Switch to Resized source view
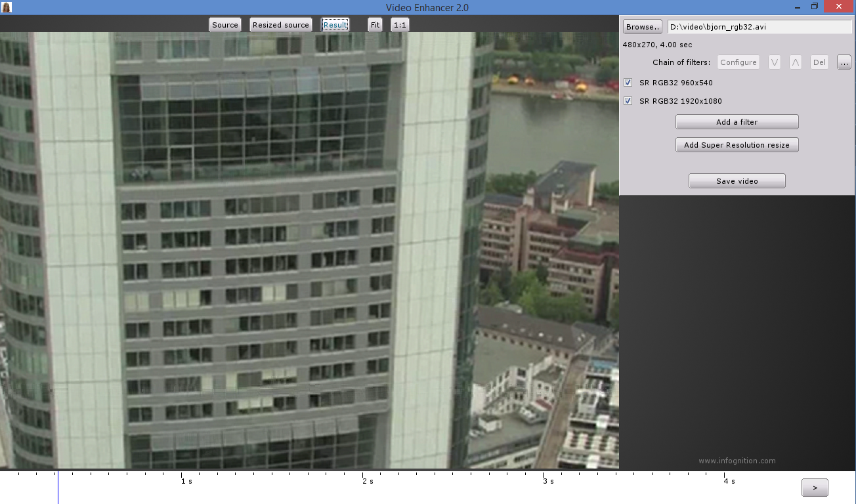Screen dimensions: 856x504 tap(281, 25)
